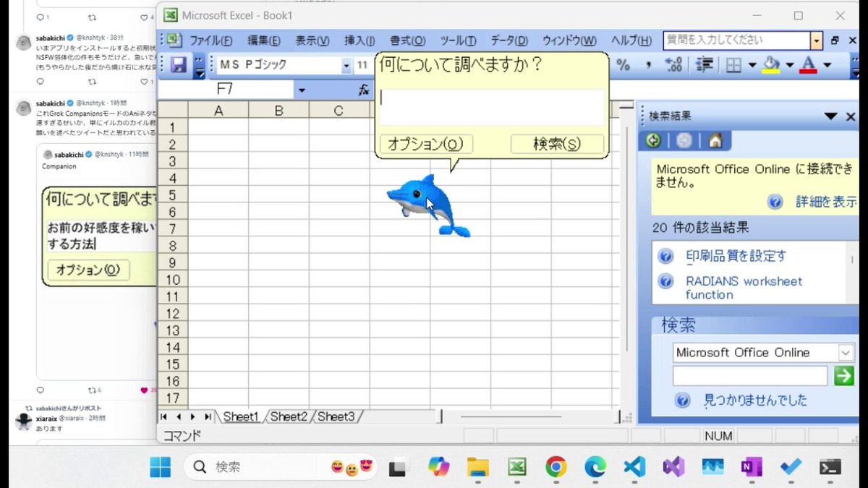Open the font name MS Pゴシック dropdown
The image size is (868, 488).
coord(346,65)
